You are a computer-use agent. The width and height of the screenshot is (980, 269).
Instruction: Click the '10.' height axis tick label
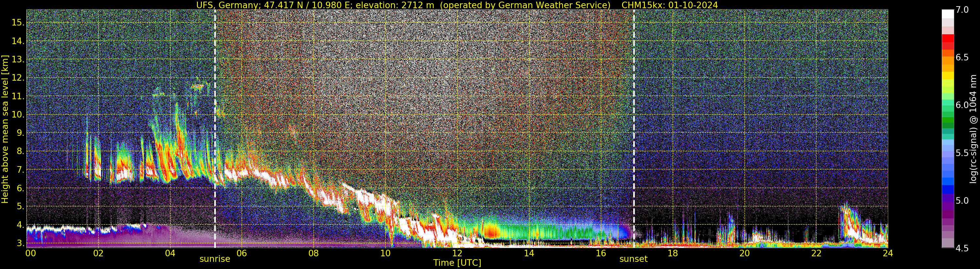[18, 115]
